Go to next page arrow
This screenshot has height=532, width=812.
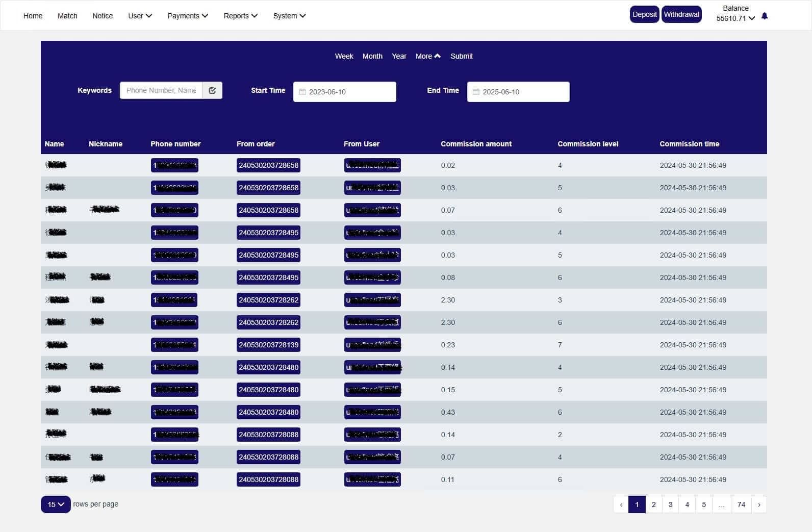pyautogui.click(x=759, y=504)
